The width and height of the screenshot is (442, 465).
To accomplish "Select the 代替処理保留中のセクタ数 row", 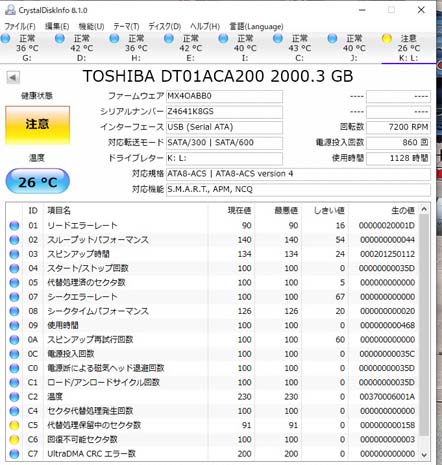I will (212, 425).
